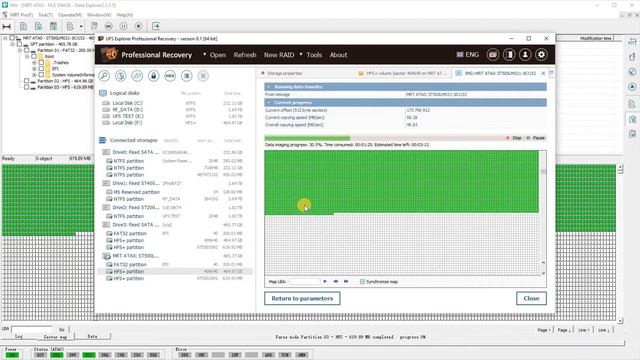Stop the data imaging process

tap(513, 138)
